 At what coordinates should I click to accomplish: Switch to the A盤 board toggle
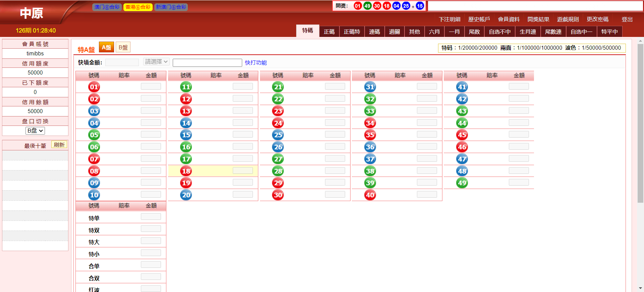106,47
